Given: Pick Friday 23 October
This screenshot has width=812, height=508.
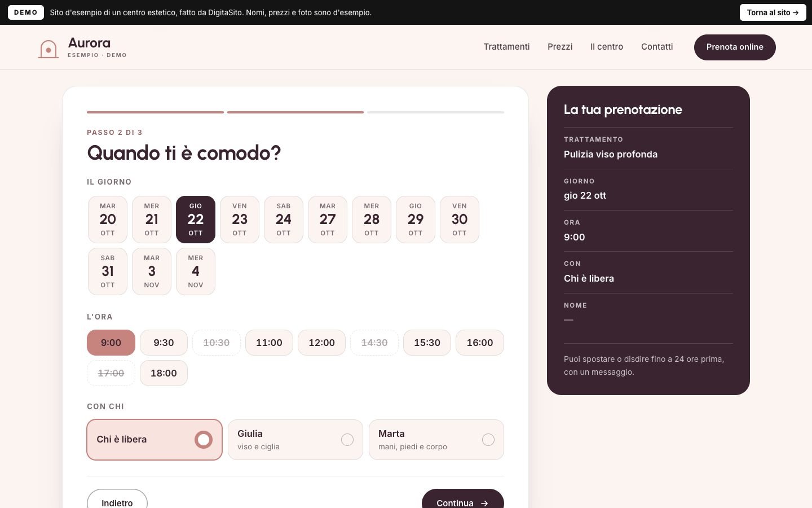Looking at the screenshot, I should 240,220.
